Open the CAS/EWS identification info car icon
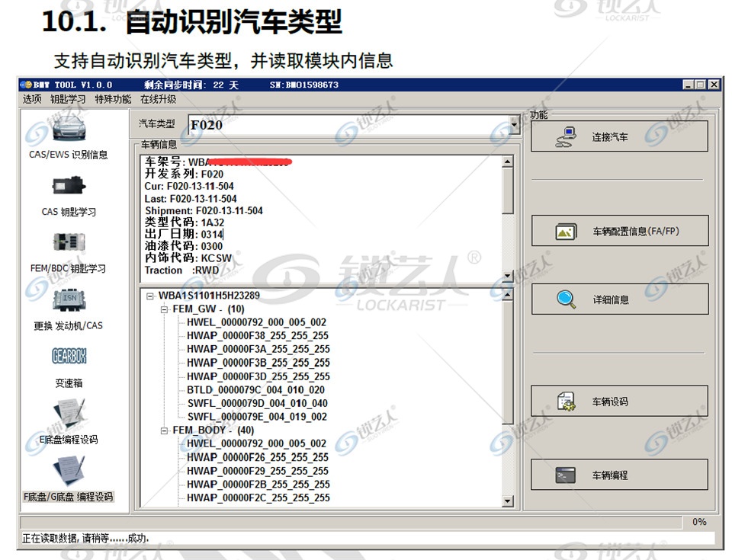732x560 pixels. pos(69,128)
